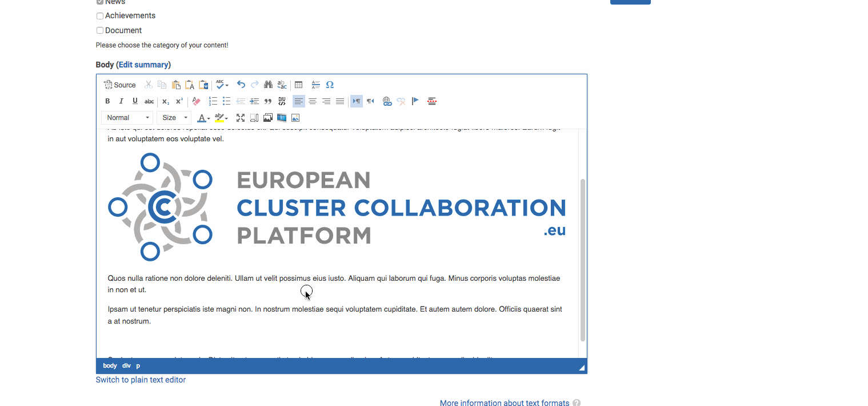Toggle superscript formatting
Viewport: 868px width, 406px height.
pyautogui.click(x=179, y=101)
